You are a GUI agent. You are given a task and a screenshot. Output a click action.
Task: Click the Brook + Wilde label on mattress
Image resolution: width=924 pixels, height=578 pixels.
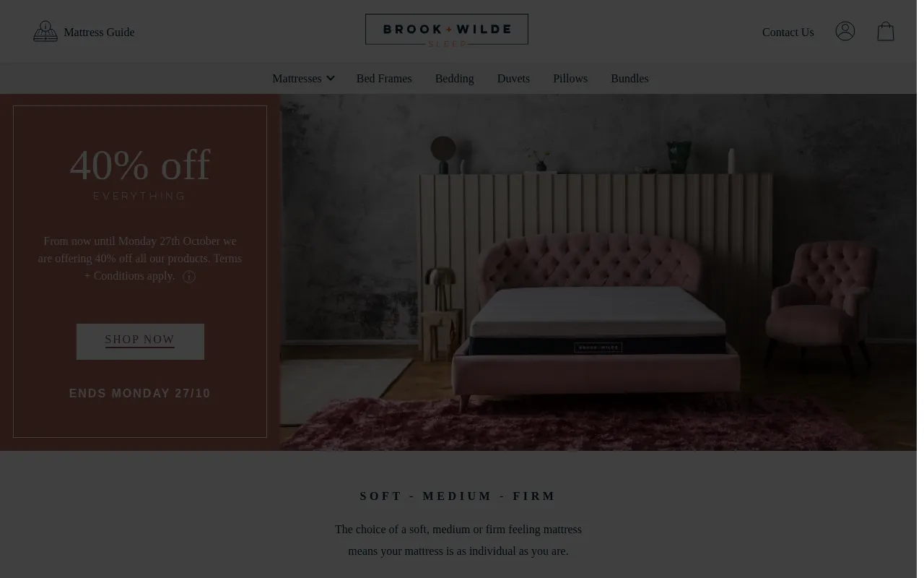pyautogui.click(x=598, y=347)
